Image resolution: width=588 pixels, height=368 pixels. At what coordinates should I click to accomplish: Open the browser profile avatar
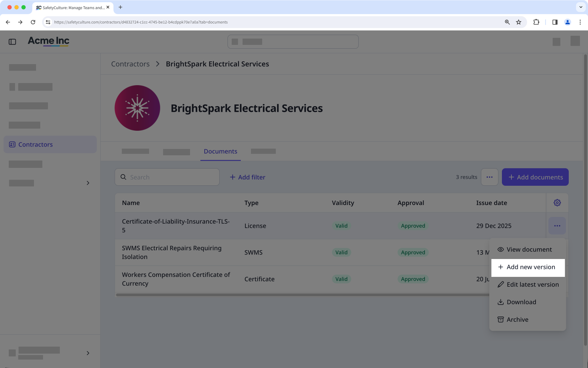567,22
